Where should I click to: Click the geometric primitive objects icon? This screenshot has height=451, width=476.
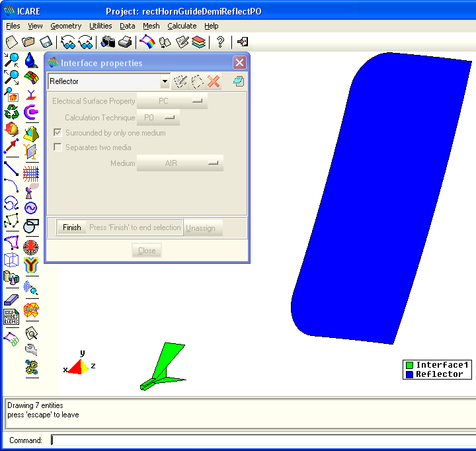point(11,278)
